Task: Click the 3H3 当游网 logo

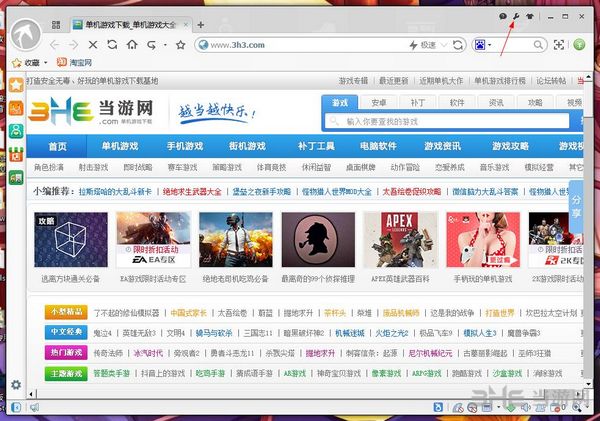Action: tap(91, 112)
